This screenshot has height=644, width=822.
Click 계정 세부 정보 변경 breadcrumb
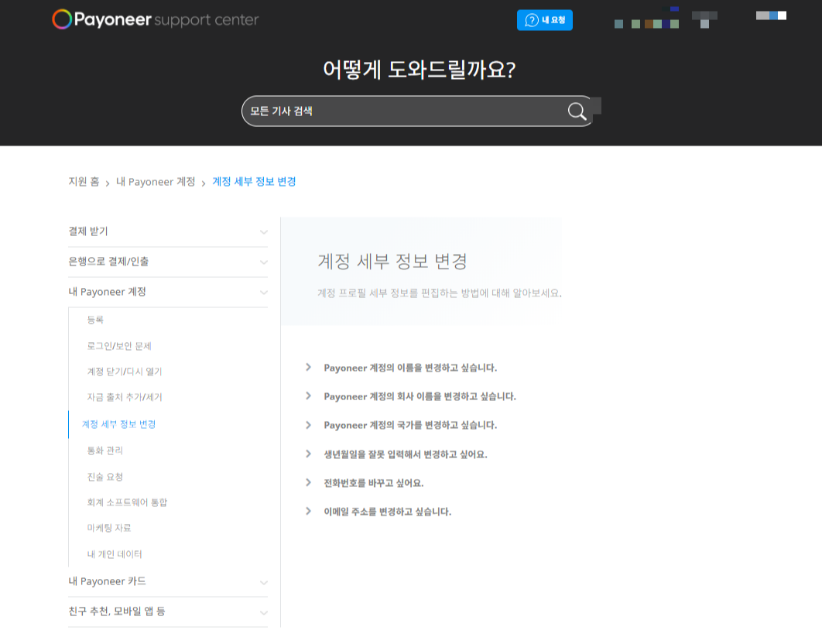click(x=254, y=181)
